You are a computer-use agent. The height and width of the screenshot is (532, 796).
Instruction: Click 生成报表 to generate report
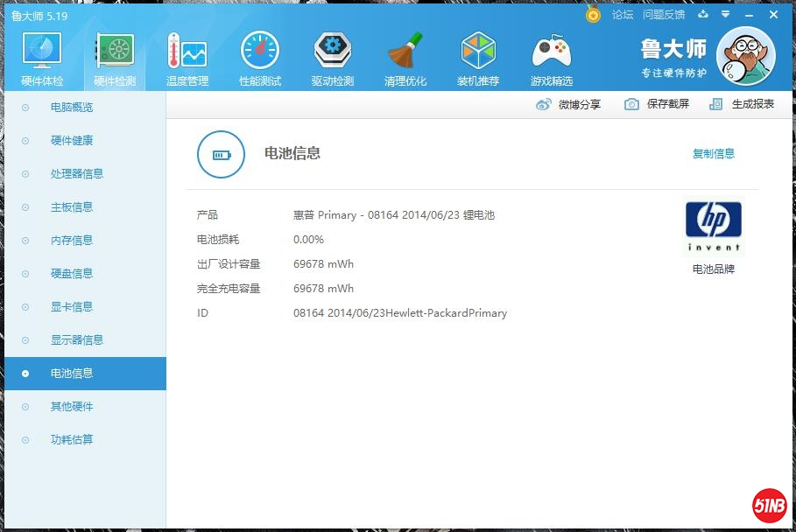742,104
